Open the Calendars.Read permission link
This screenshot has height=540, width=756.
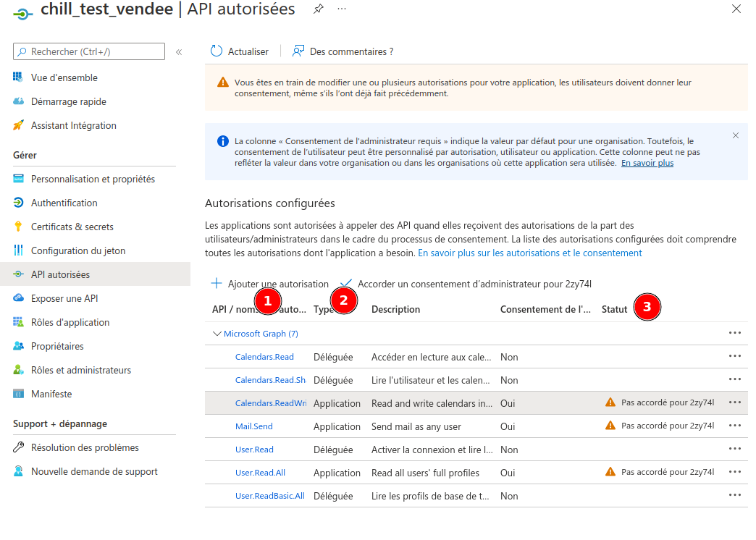pos(264,357)
